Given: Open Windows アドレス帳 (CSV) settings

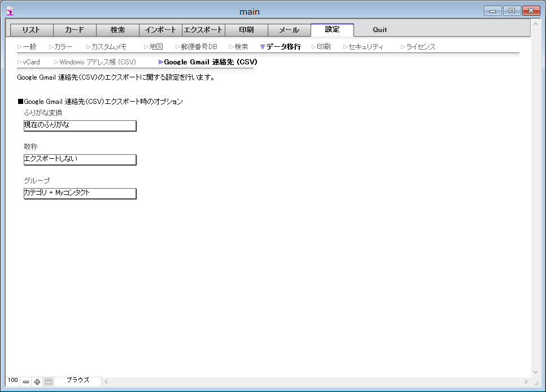Looking at the screenshot, I should click(x=97, y=62).
